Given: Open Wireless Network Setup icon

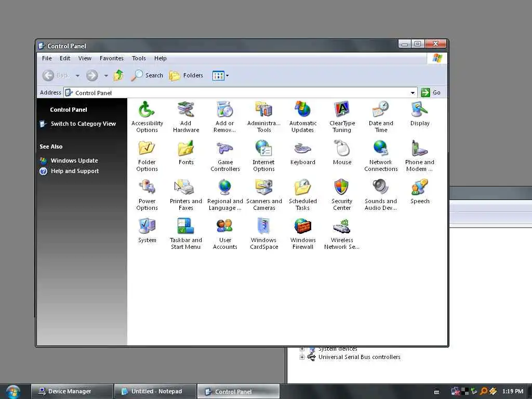Looking at the screenshot, I should [342, 234].
